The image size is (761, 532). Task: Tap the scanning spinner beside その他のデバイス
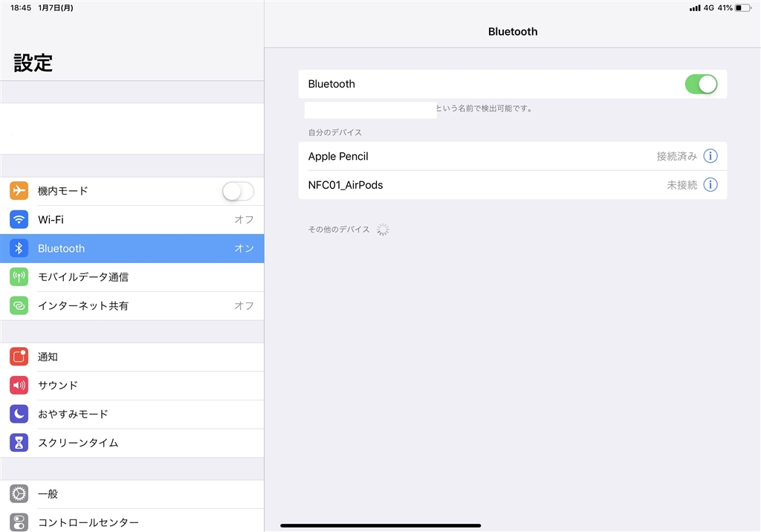(383, 230)
